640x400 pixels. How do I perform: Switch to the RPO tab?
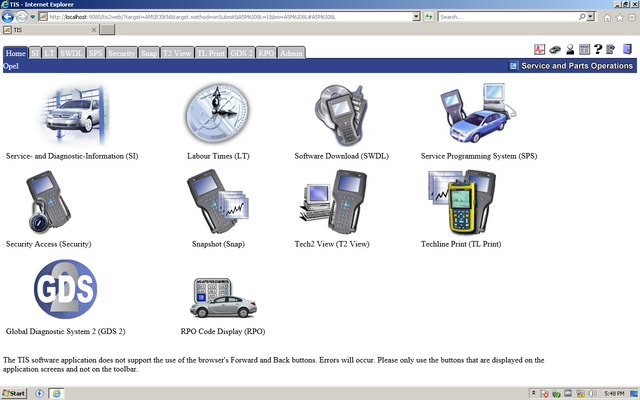click(266, 53)
